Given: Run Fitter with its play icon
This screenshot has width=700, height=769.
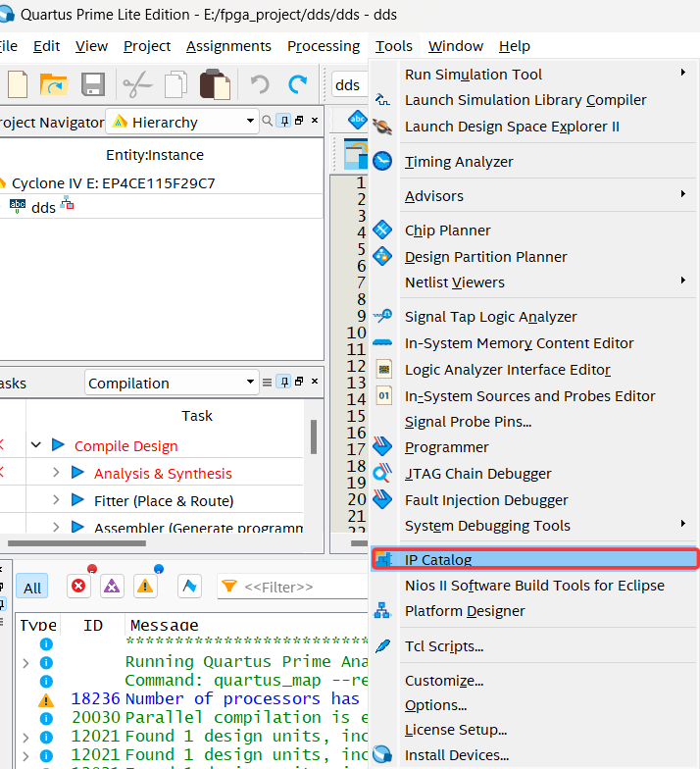Looking at the screenshot, I should (x=77, y=500).
